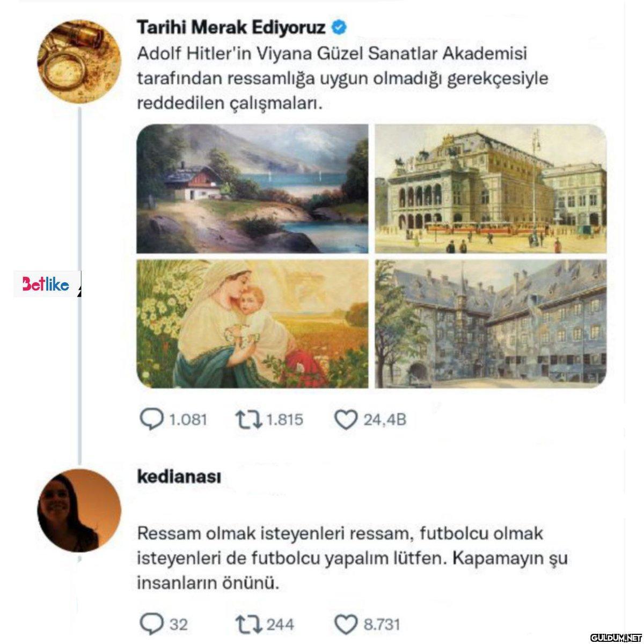Click the reply icon under the main tweet

151,420
